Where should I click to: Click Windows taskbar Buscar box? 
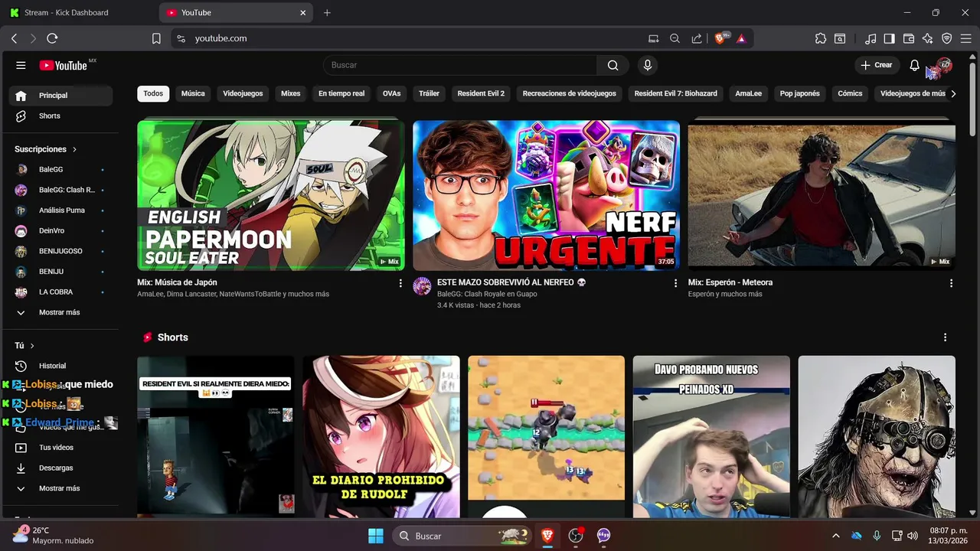coord(462,536)
